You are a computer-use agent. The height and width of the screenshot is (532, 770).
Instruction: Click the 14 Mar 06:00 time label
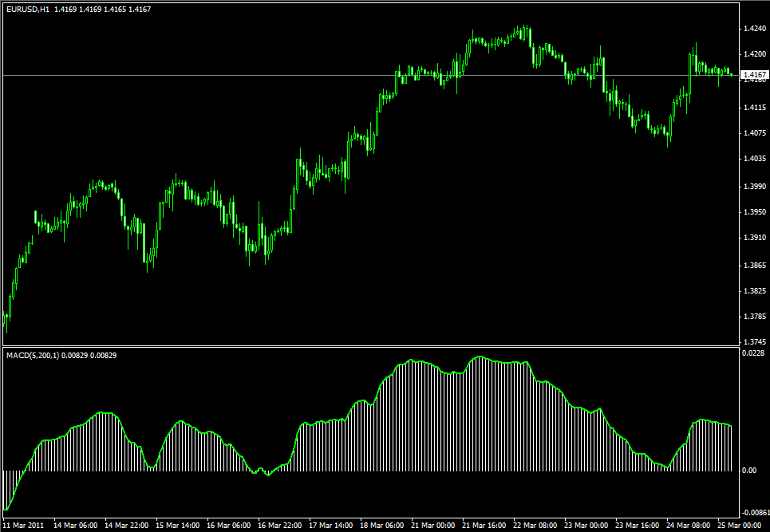76,526
